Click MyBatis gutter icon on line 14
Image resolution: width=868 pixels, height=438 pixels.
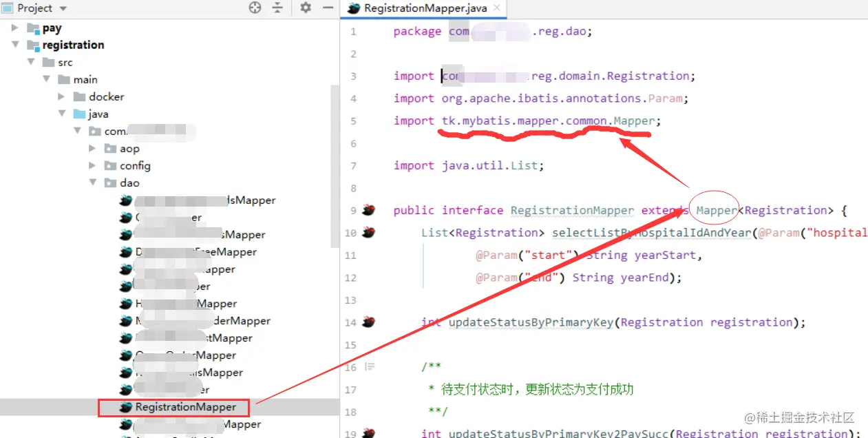coord(369,322)
